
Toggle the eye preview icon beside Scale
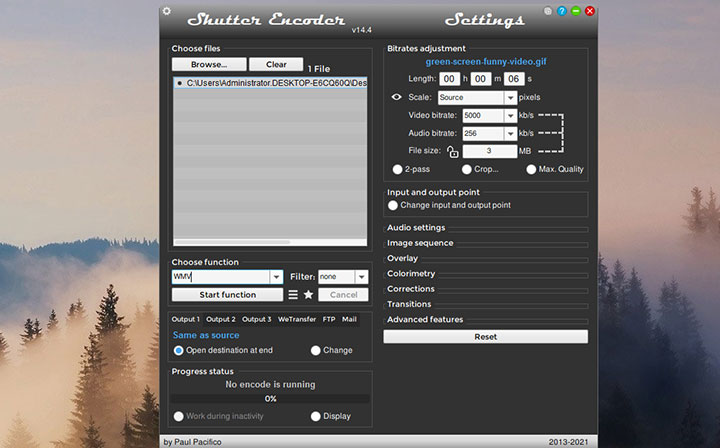point(396,98)
